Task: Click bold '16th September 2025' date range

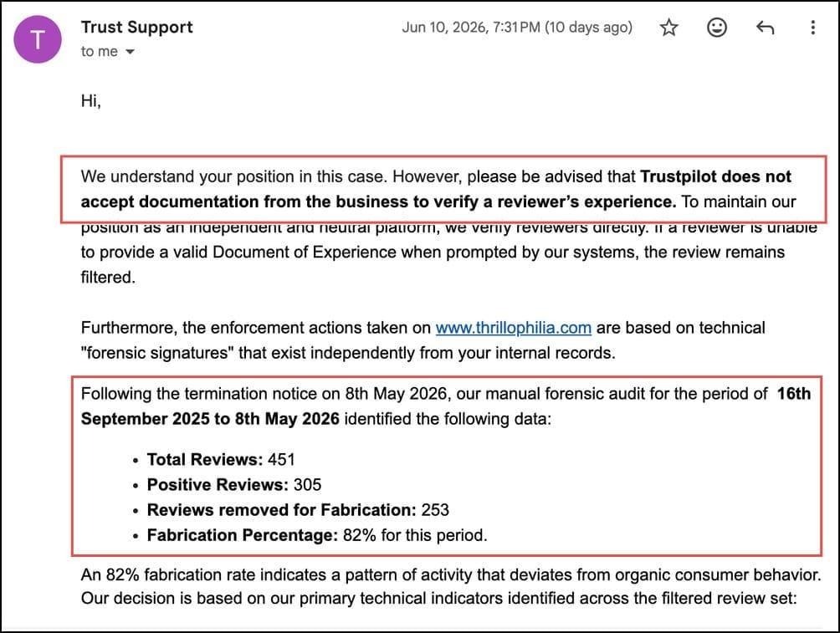Action: tap(446, 406)
